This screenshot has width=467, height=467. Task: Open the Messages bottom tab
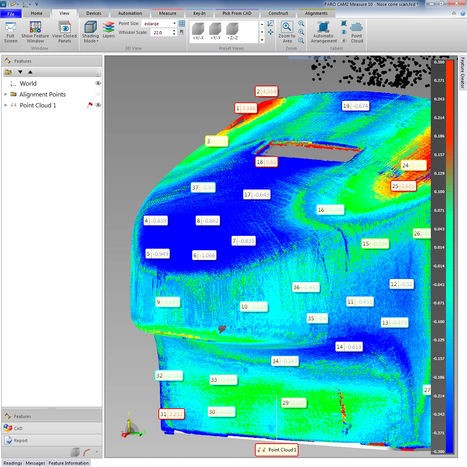[35, 463]
